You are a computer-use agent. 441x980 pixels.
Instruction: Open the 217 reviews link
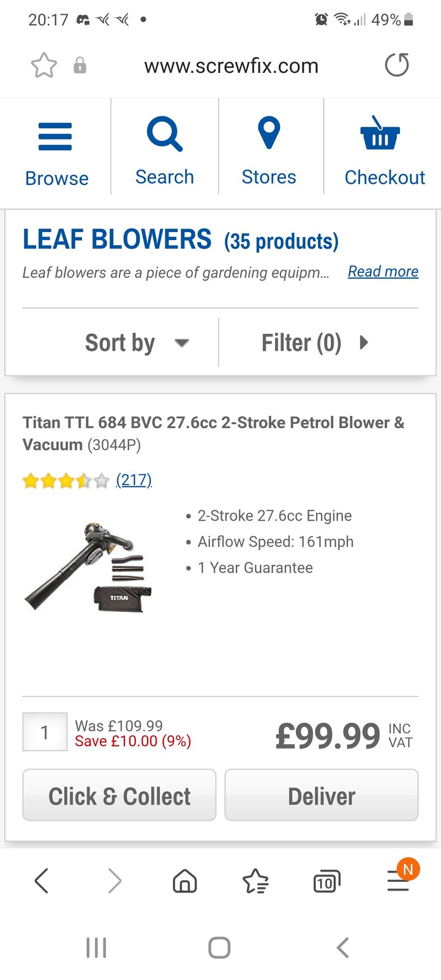[134, 480]
